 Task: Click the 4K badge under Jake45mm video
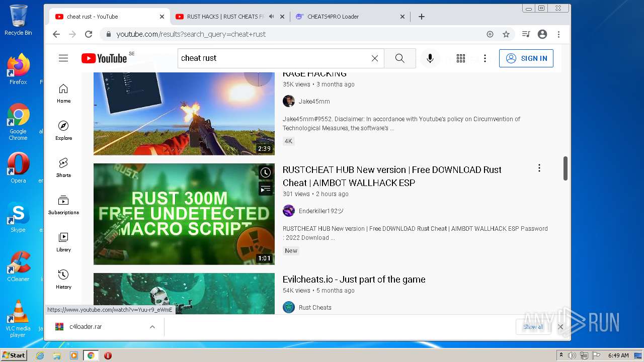click(x=288, y=141)
